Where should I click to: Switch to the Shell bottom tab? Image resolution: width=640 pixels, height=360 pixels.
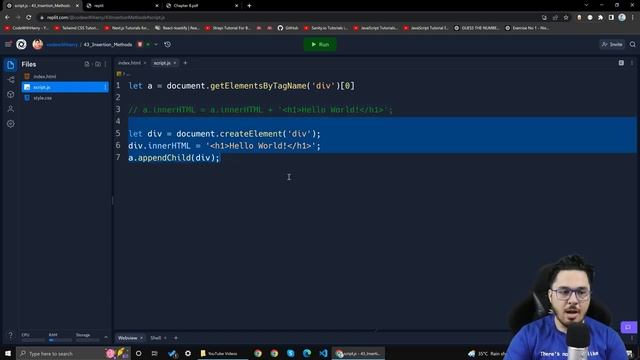coord(156,338)
